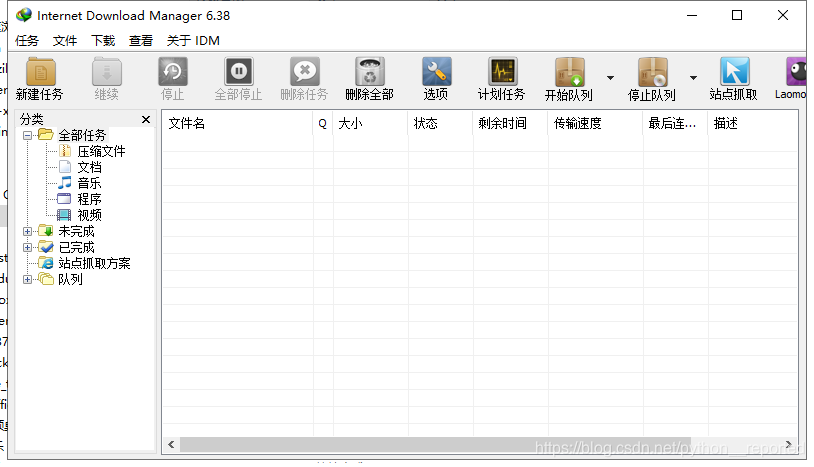This screenshot has height=467, width=814.
Task: Open 选项 (options) wrench icon
Action: (x=436, y=72)
